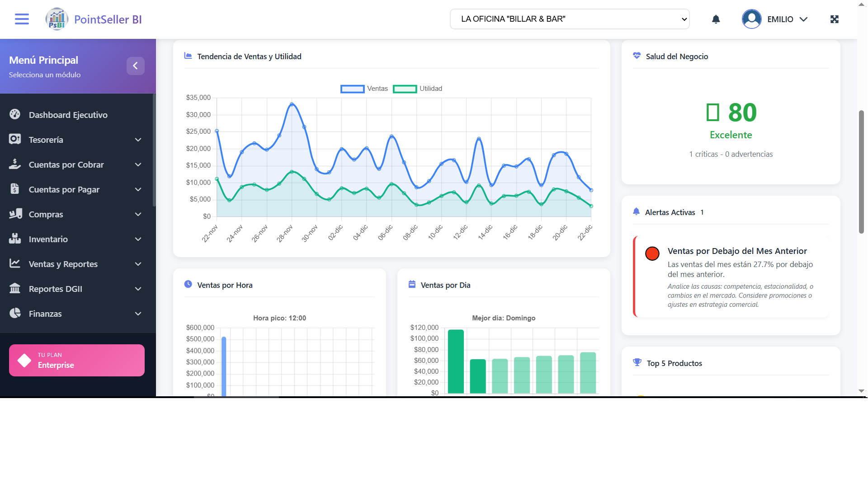Expand the Cuentas por Pagar chevron
The width and height of the screenshot is (868, 488).
pyautogui.click(x=138, y=189)
